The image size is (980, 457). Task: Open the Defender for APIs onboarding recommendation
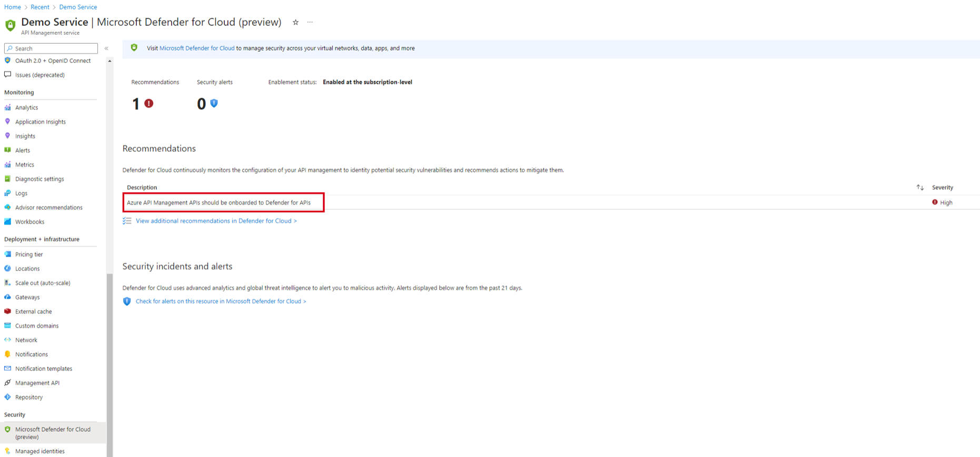pos(219,202)
